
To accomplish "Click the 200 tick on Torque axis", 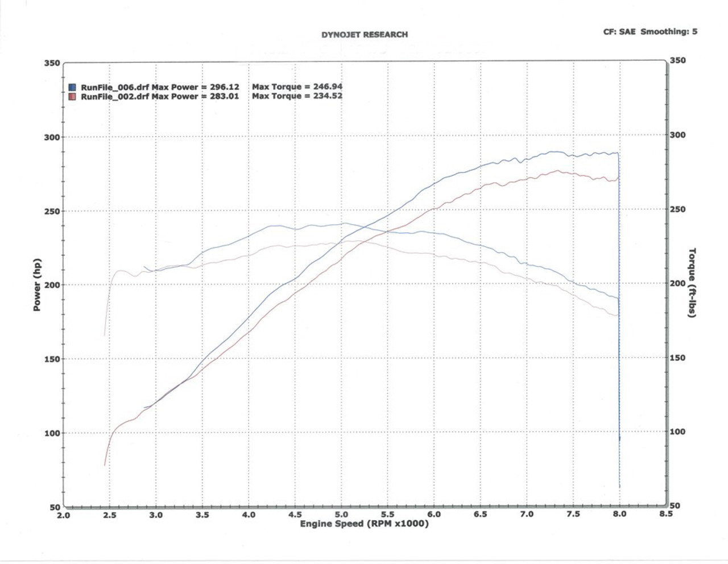I will (678, 283).
